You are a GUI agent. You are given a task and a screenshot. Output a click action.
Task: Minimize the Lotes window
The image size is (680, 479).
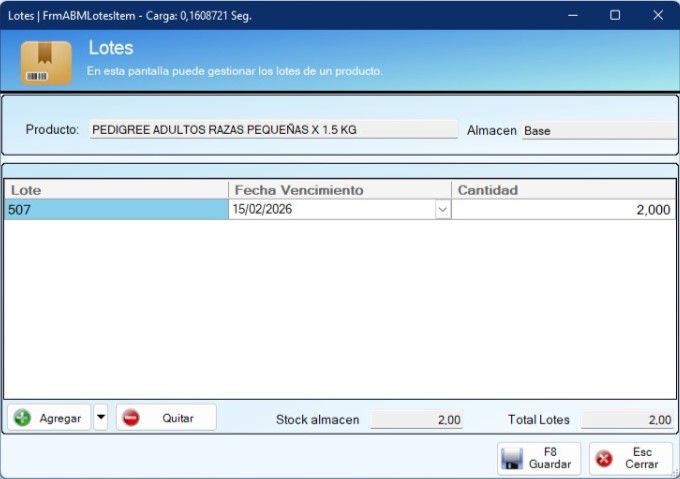click(x=573, y=15)
